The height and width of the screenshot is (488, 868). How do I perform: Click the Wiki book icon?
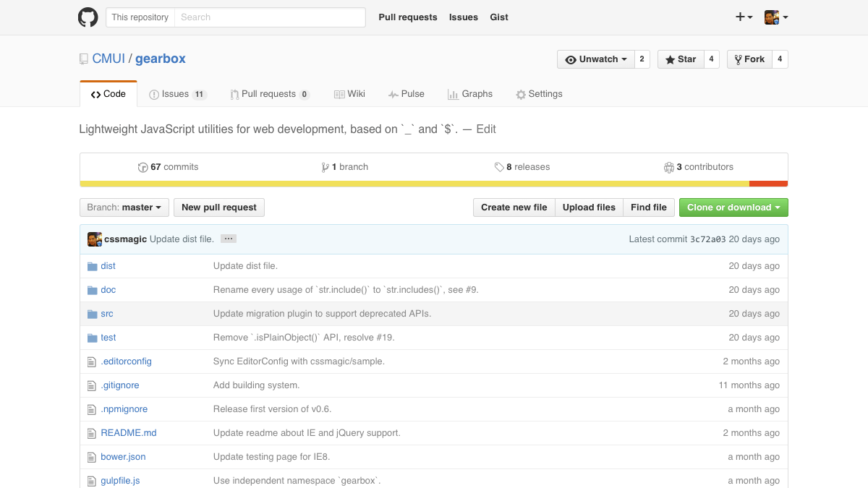coord(339,95)
